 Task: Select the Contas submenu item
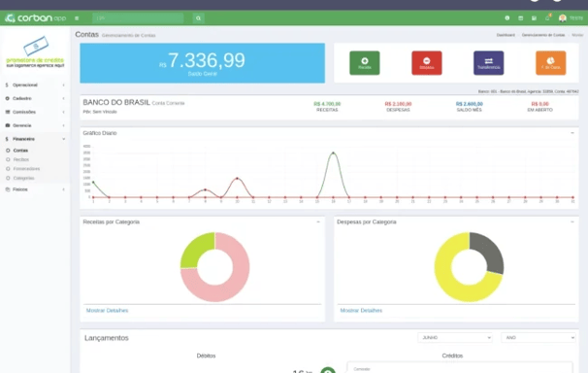coord(20,151)
